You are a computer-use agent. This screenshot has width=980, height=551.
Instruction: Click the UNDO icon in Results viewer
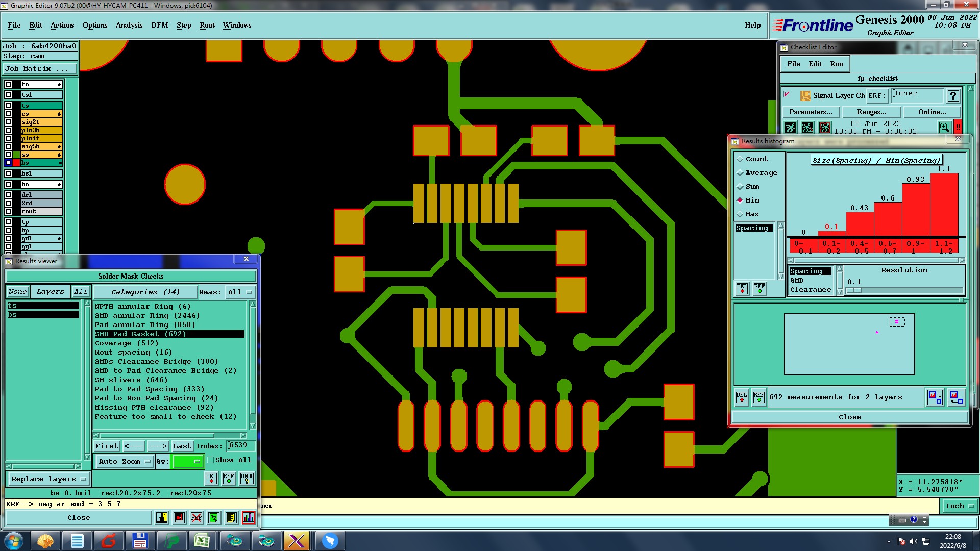[x=247, y=479]
